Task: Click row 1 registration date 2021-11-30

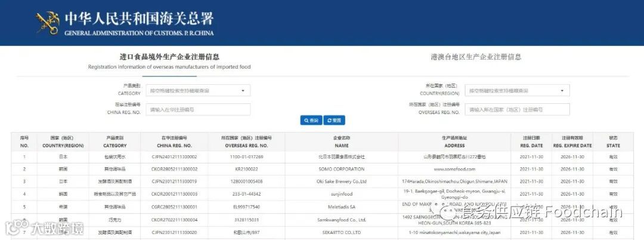Action: [530, 156]
